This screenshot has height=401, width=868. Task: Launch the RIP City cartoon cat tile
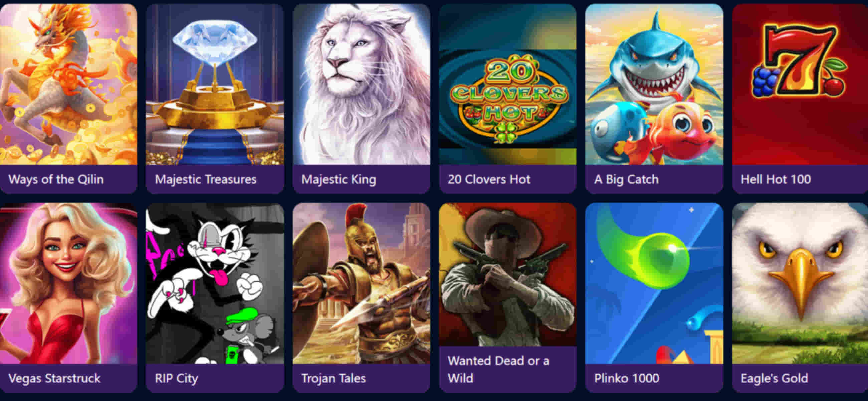(215, 283)
